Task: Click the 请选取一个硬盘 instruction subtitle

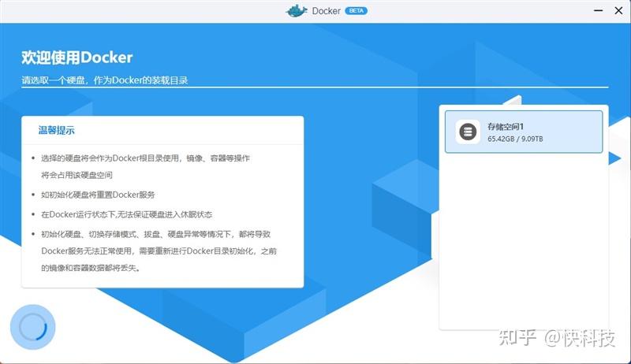Action: pyautogui.click(x=105, y=80)
